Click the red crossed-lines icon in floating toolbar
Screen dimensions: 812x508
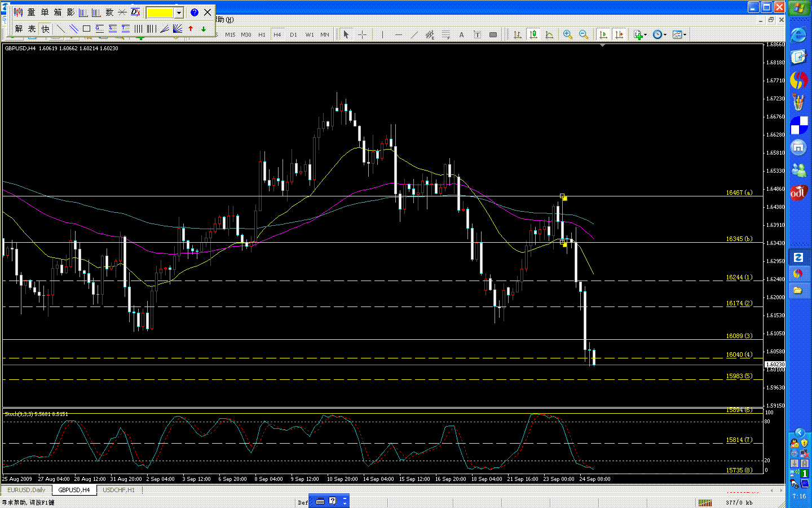pyautogui.click(x=122, y=12)
